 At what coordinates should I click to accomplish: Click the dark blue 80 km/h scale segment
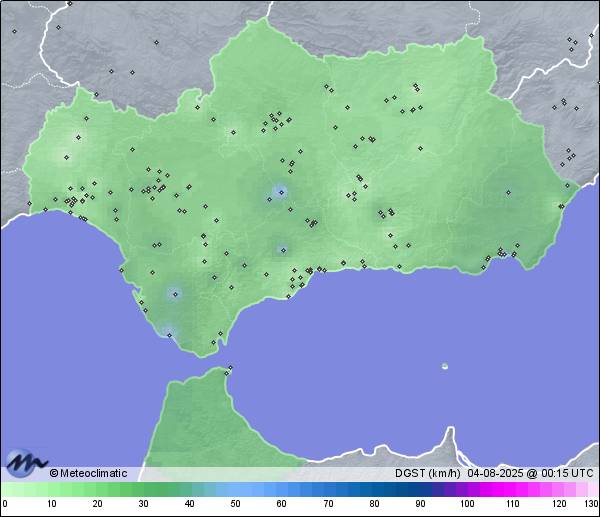pyautogui.click(x=374, y=489)
